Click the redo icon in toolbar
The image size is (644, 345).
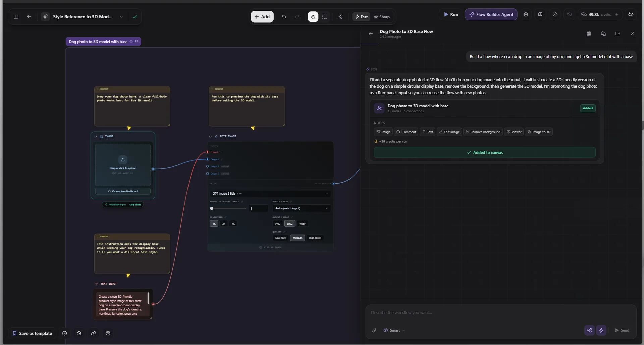coord(297,17)
